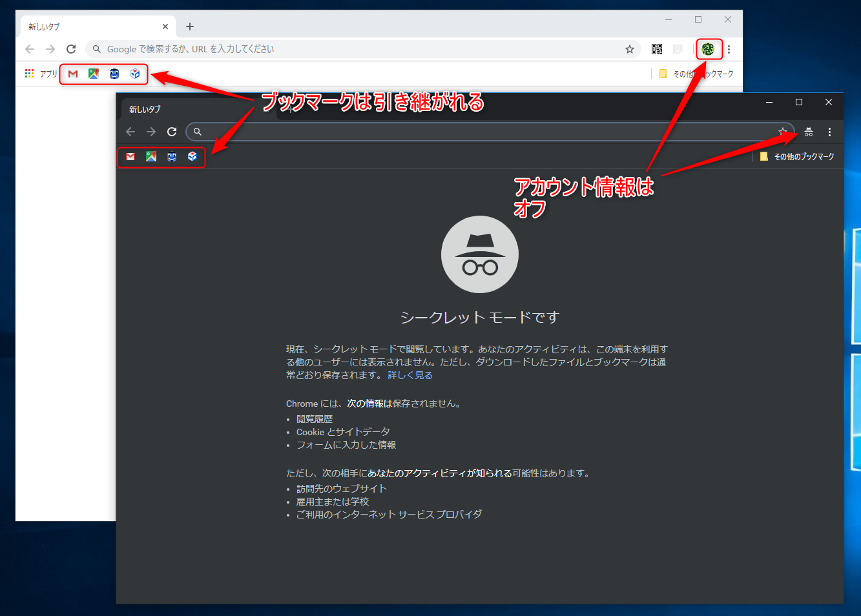Click the blue train bookmark icon in incognito window
Screen dimensions: 861x616
pos(171,156)
